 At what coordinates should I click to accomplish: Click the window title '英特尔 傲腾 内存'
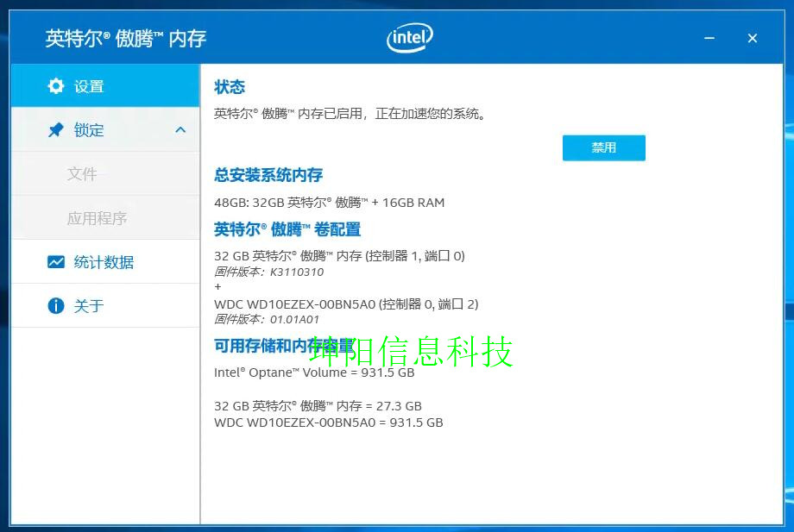click(x=126, y=39)
